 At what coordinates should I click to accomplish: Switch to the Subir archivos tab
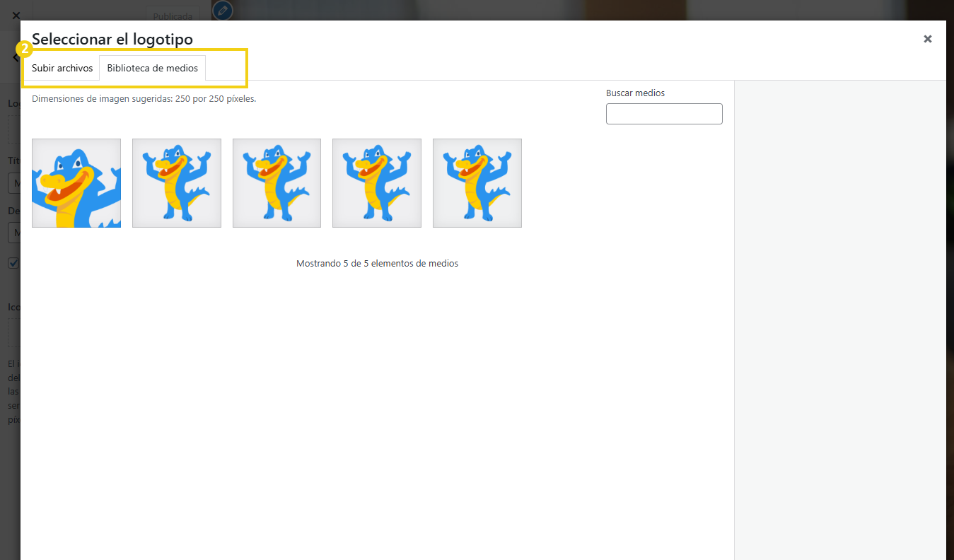[62, 68]
